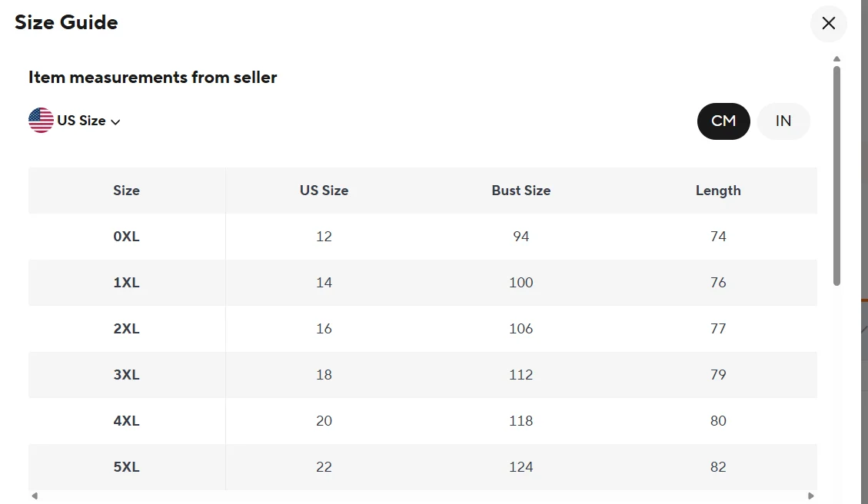Switch measurements to CM
Image resolution: width=868 pixels, height=504 pixels.
(723, 121)
